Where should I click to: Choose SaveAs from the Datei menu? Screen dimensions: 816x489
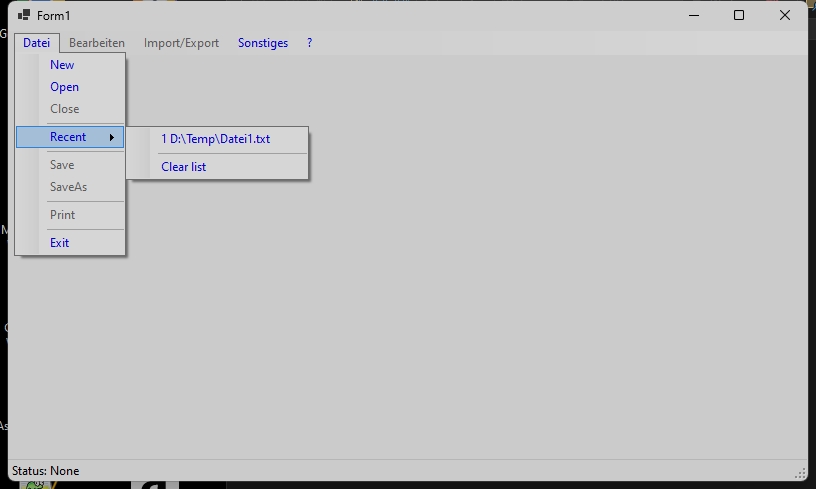tap(68, 187)
